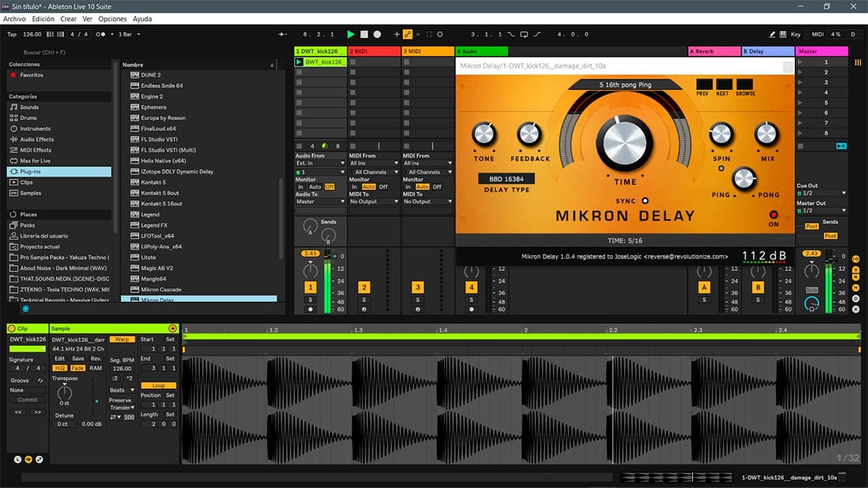The width and height of the screenshot is (868, 488).
Task: Open the Opciones menu
Action: [112, 19]
